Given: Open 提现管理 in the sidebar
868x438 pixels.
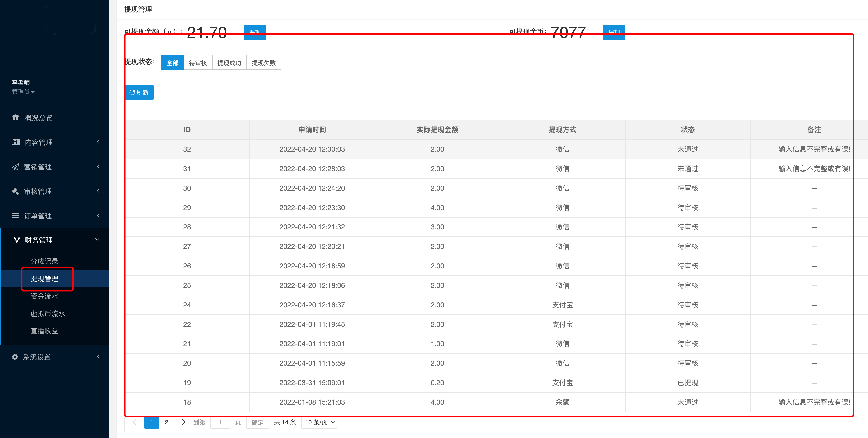Looking at the screenshot, I should pos(44,279).
